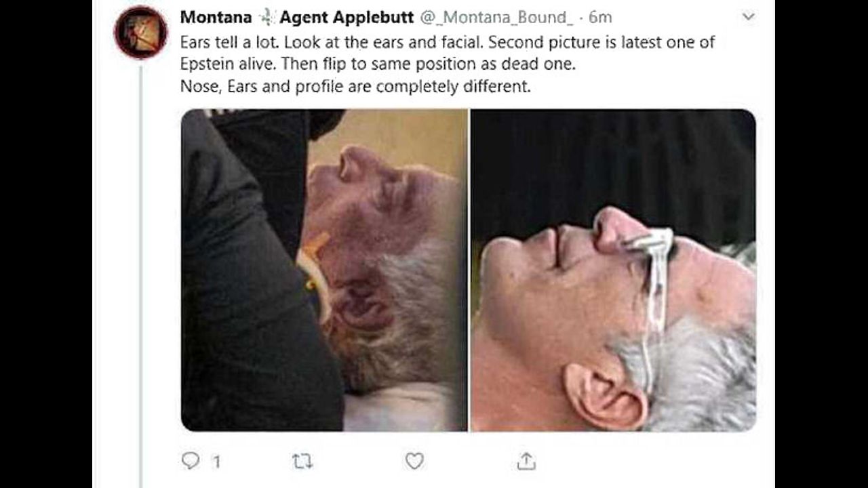Screen dimensions: 868x488
Task: Open the share tweet icon
Action: [526, 462]
